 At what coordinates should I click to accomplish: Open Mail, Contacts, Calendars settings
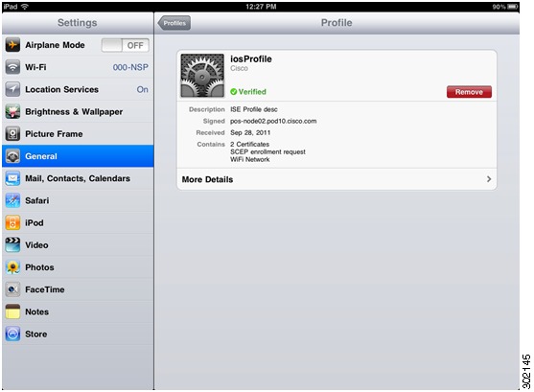tap(78, 178)
